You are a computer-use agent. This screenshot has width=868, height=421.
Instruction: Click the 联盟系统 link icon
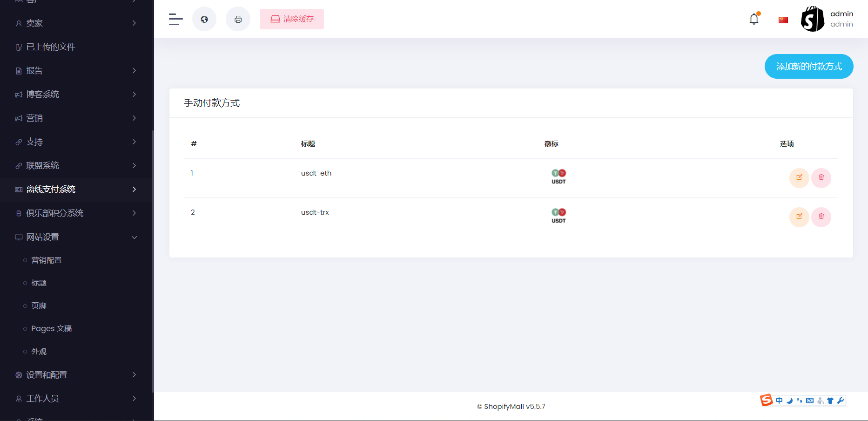tap(19, 166)
